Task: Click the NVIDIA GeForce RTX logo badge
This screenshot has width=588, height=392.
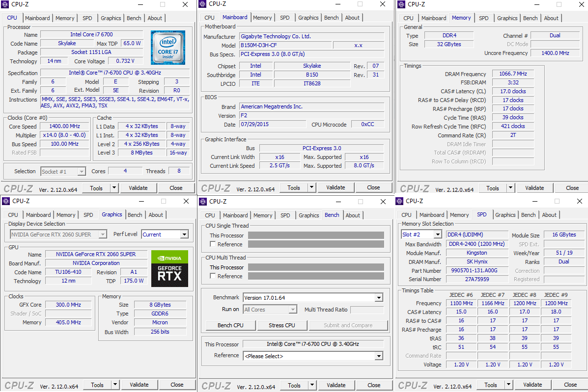Action: coord(169,268)
